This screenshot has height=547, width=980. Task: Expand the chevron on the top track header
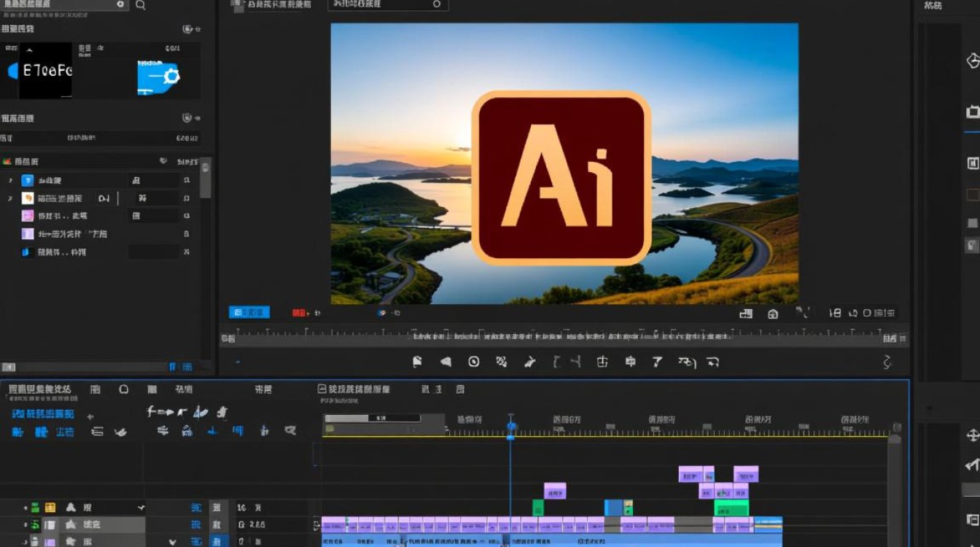coord(141,508)
